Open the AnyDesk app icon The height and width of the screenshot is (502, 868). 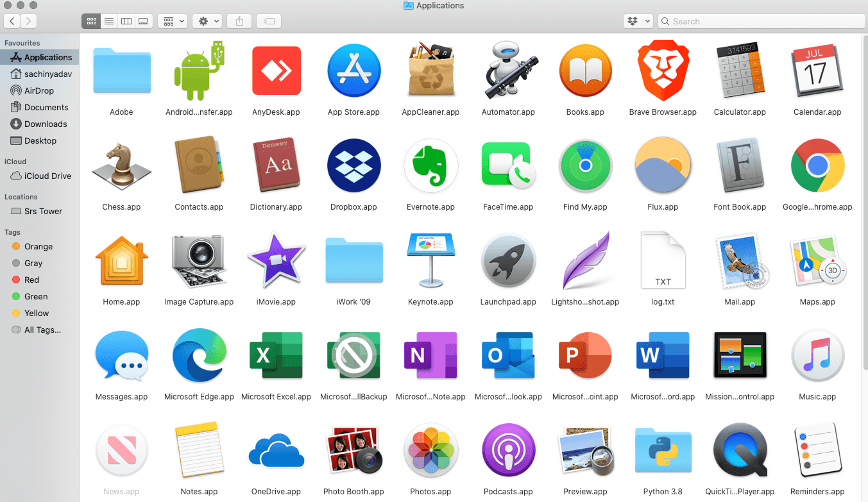277,71
